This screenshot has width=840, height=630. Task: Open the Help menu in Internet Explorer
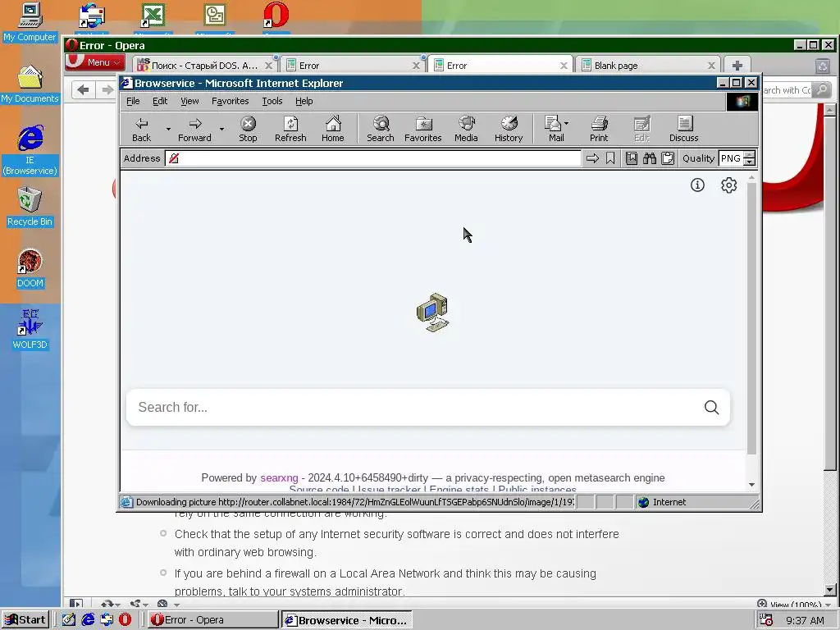(x=304, y=101)
